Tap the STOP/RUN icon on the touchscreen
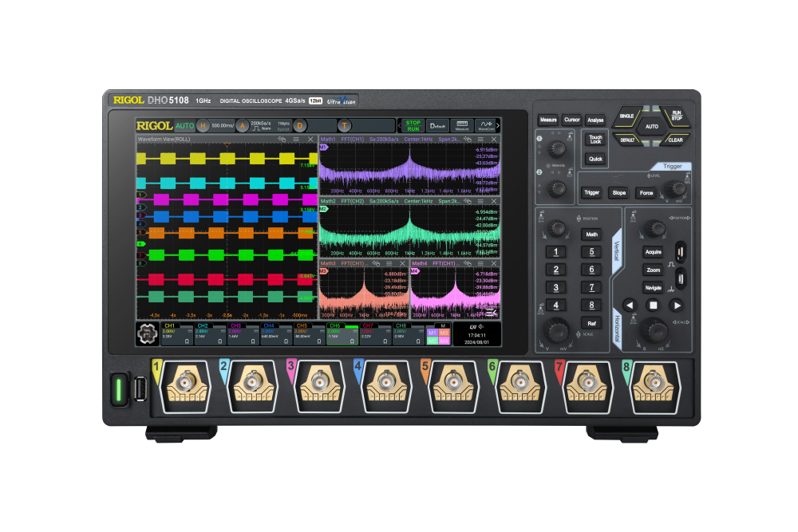The width and height of the screenshot is (798, 532). [x=413, y=125]
